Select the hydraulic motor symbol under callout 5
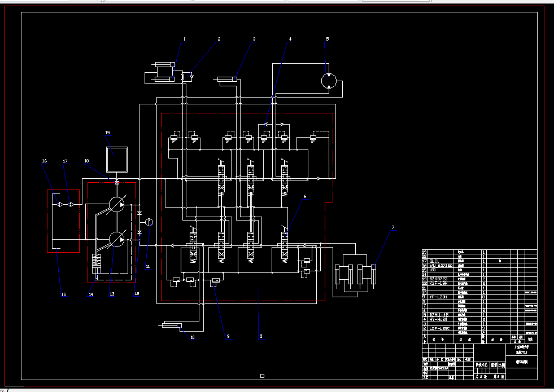554x392 pixels. pyautogui.click(x=329, y=81)
